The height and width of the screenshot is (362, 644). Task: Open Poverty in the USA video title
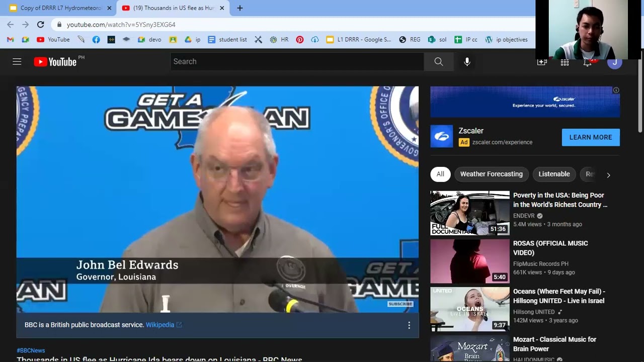560,200
